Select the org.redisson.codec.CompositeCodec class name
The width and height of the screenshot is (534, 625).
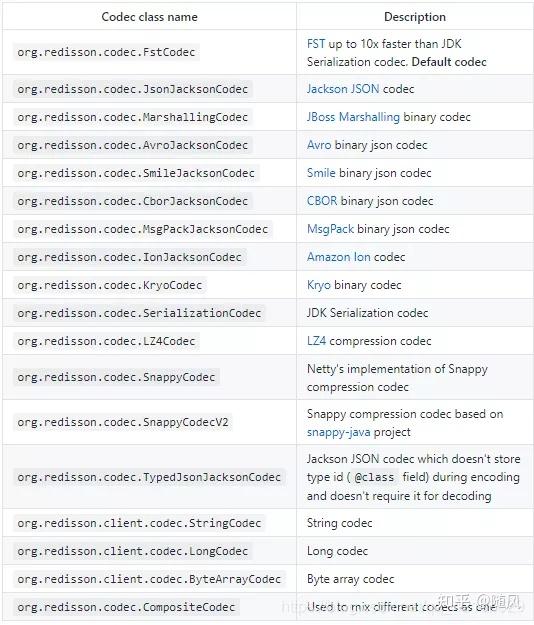pos(126,607)
